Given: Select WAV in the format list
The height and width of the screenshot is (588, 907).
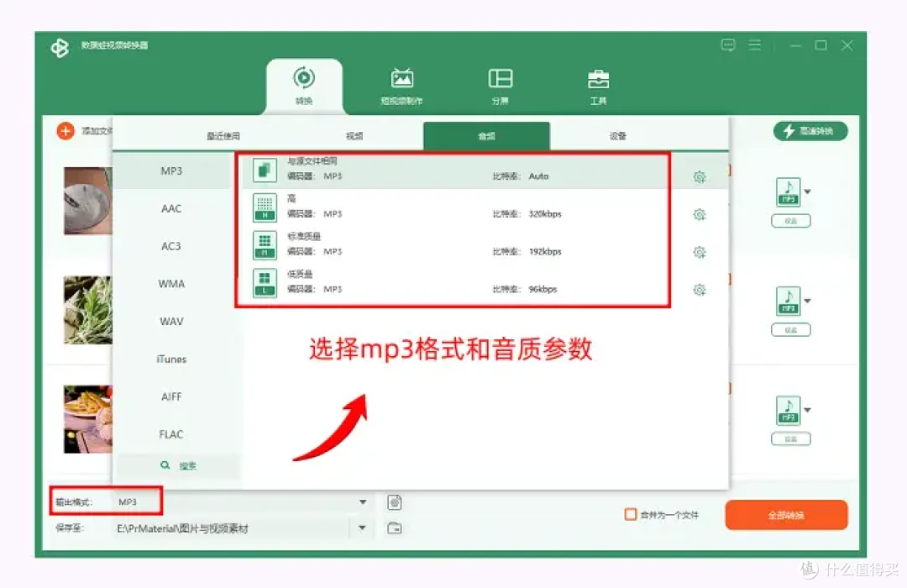Looking at the screenshot, I should click(172, 321).
